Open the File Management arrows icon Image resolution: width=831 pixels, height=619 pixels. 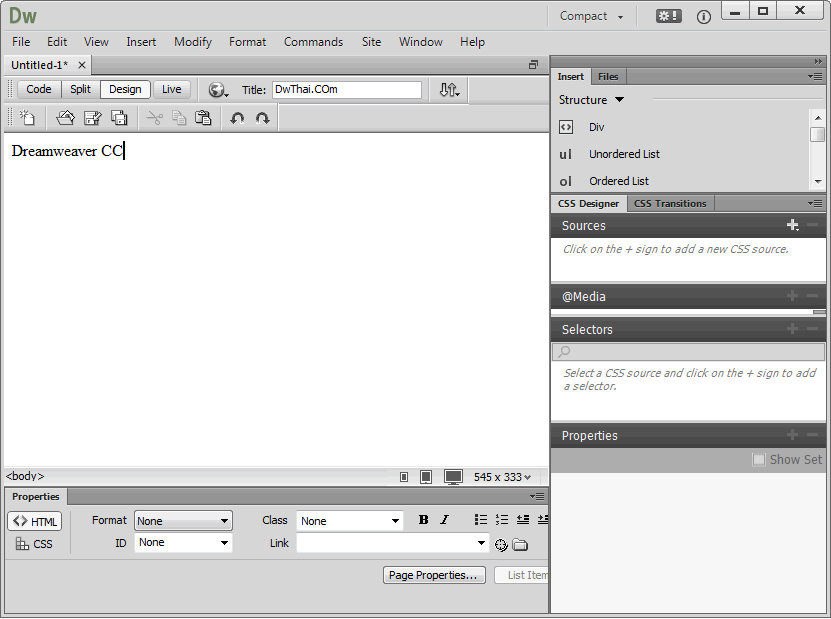(449, 90)
